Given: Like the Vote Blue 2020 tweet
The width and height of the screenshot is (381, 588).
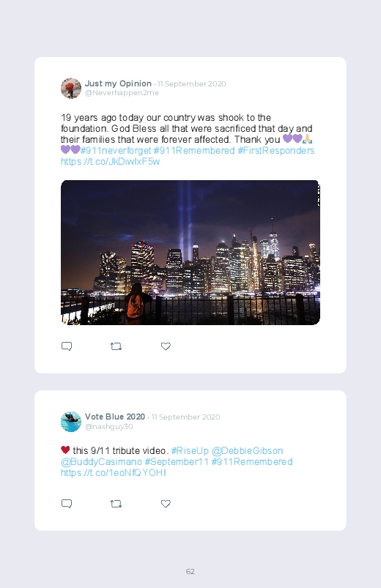Looking at the screenshot, I should coord(166,504).
